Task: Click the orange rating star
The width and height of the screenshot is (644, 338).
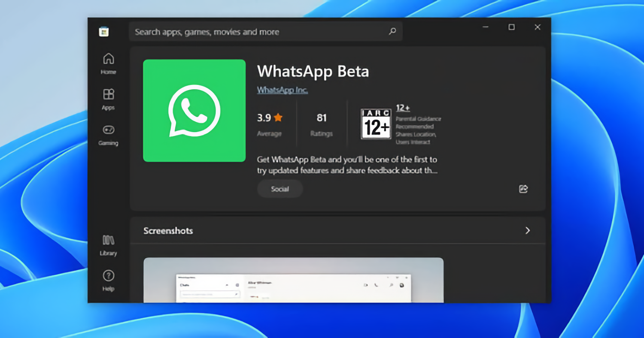Action: point(278,118)
